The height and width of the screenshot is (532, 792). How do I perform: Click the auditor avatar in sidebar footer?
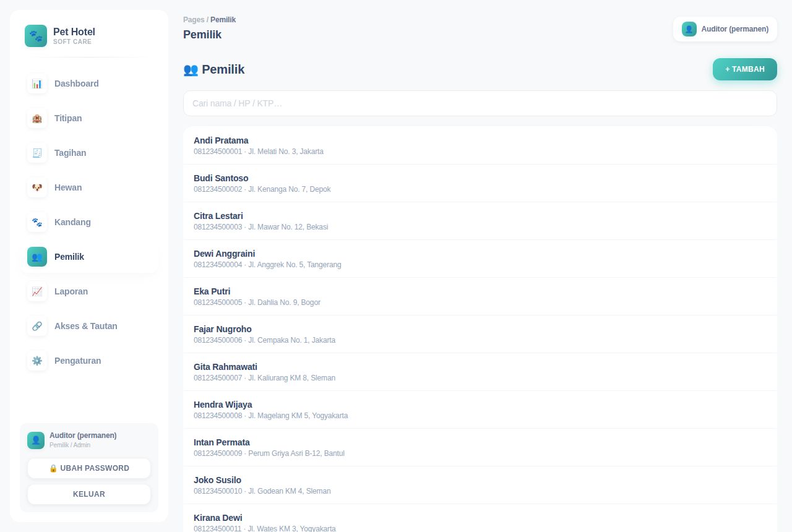point(36,440)
